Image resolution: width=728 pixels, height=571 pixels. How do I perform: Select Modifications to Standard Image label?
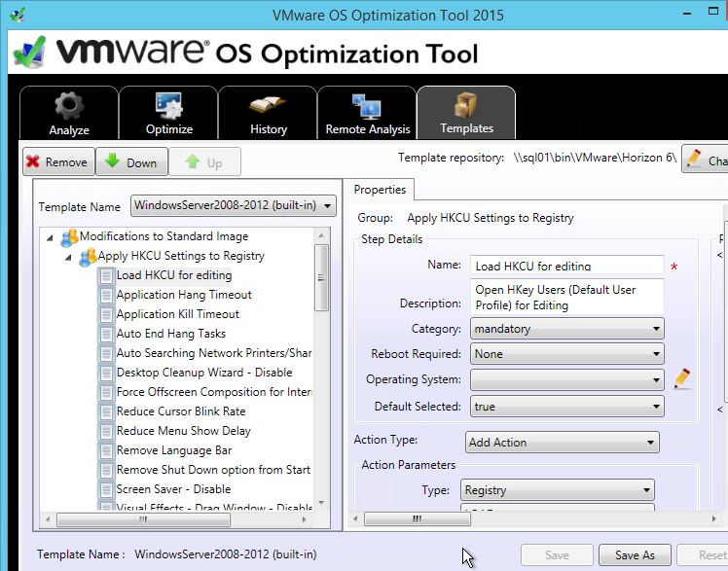tap(164, 236)
